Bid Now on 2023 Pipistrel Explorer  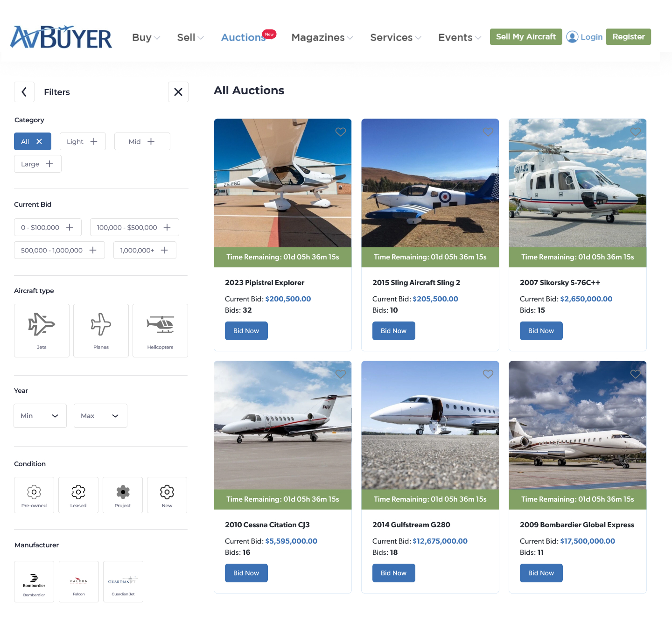(x=246, y=331)
